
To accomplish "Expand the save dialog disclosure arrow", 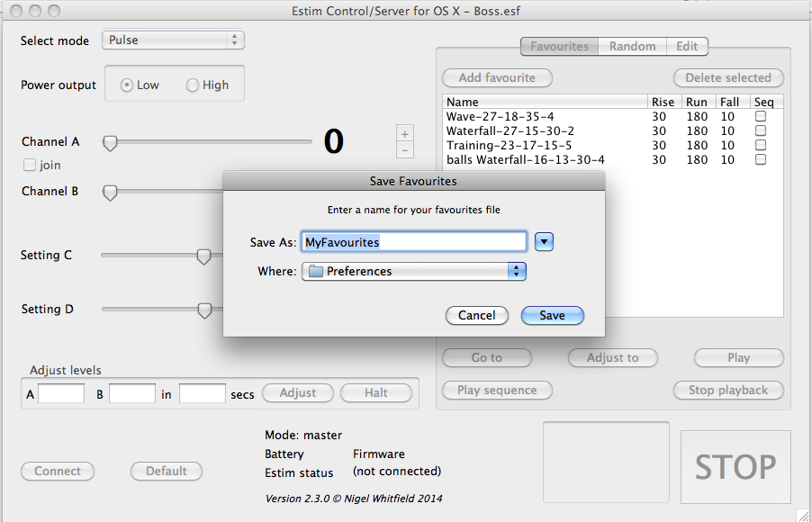I will tap(544, 241).
